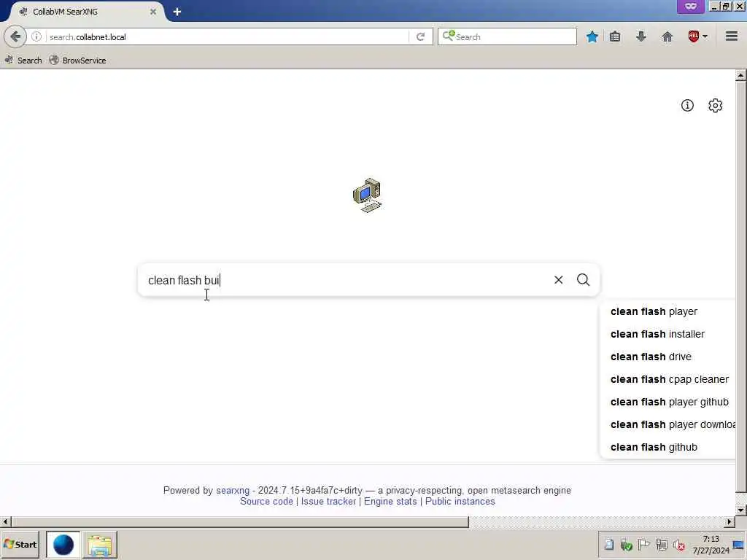Click the address bar showing search.collabnet.local
Screen dimensions: 747x560
coord(227,36)
